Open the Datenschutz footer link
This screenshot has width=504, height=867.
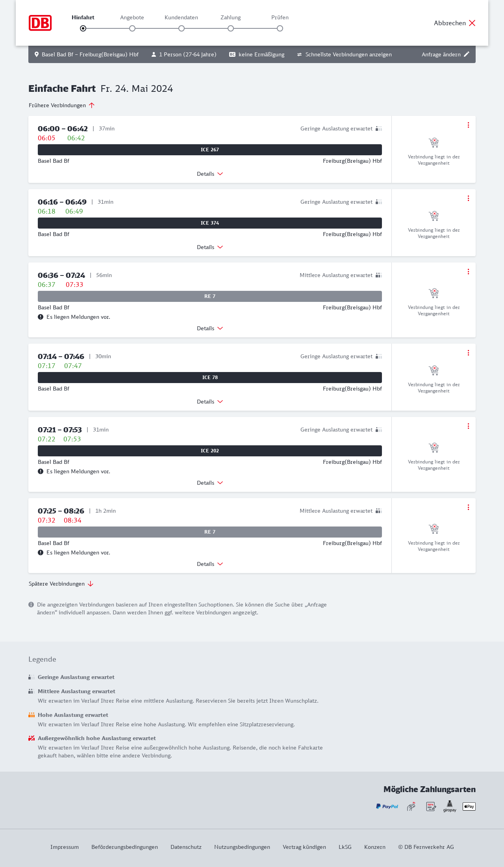[x=186, y=847]
